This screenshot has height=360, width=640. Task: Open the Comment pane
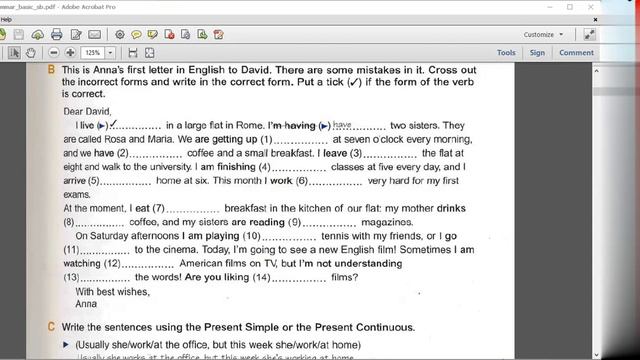point(576,53)
